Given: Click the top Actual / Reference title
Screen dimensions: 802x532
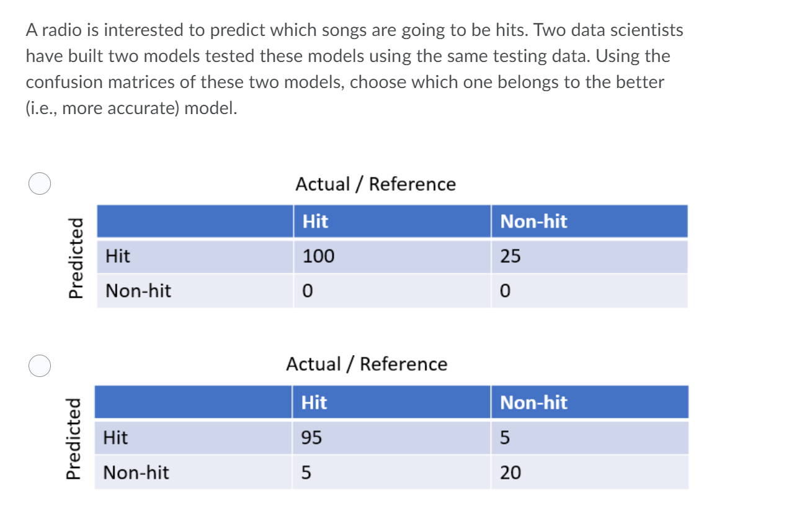Looking at the screenshot, I should (x=375, y=184).
